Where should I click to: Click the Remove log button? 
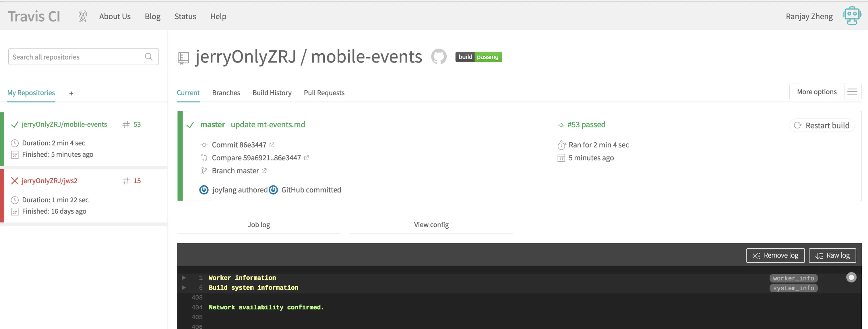point(775,255)
